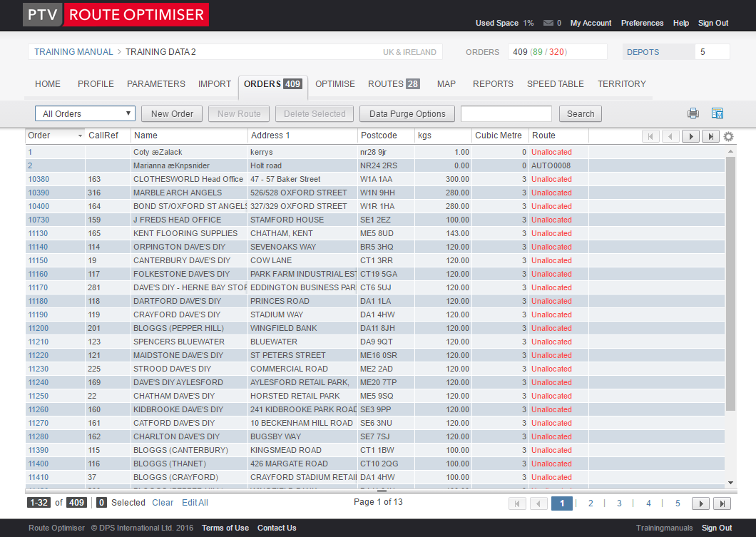Viewport: 756px width, 537px height.
Task: Click the orders grid vertical scrollbar
Action: (x=730, y=284)
